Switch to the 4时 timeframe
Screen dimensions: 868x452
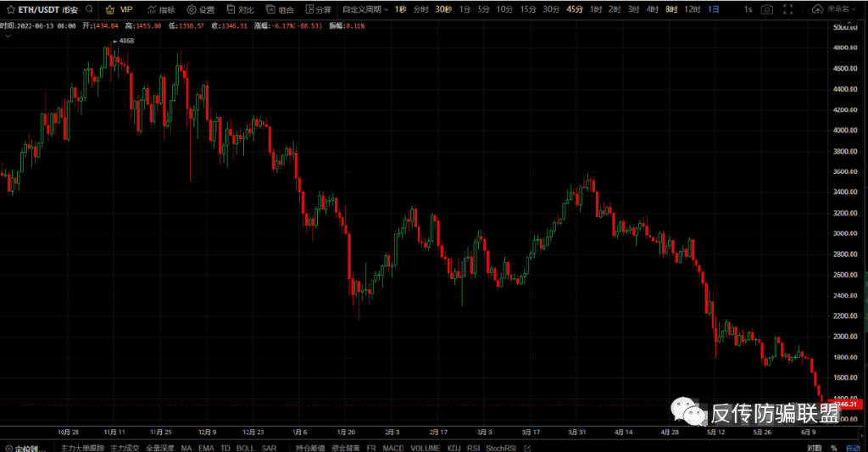point(651,9)
